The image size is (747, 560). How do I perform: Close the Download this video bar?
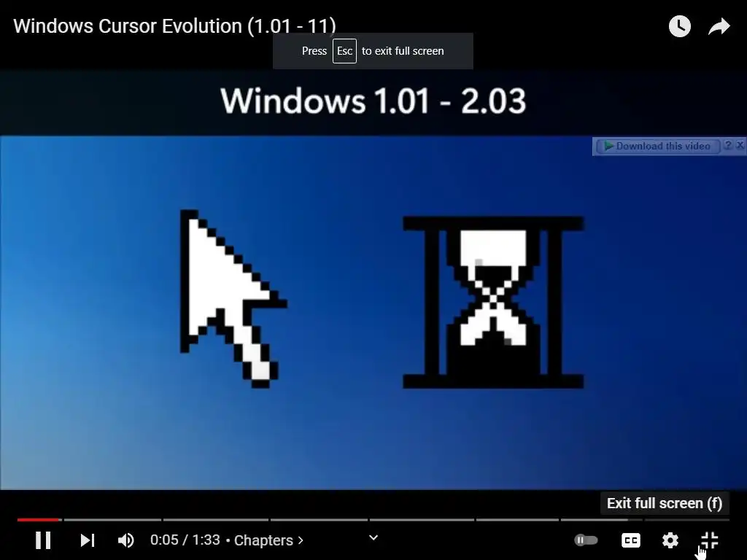(x=740, y=145)
